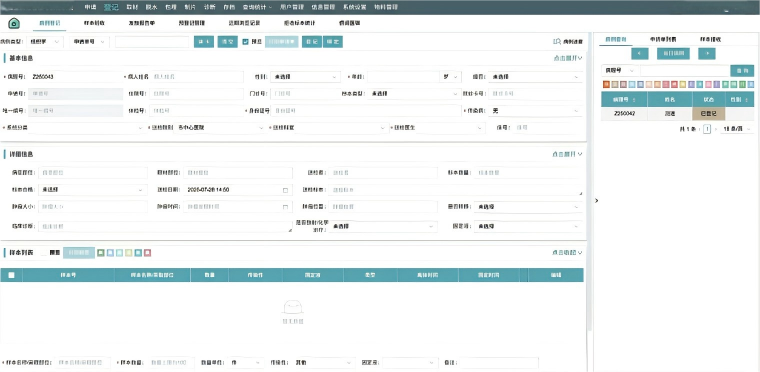
Task: Open 送检科室 dropdown
Action: (341, 128)
